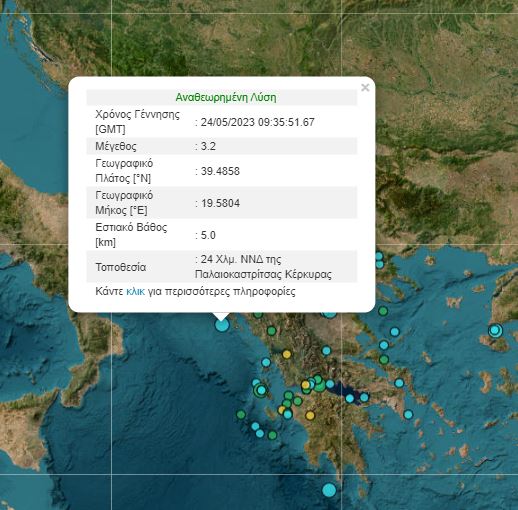Select the double-ringed cyan marker near Lesbos
The height and width of the screenshot is (510, 518).
pos(495,330)
